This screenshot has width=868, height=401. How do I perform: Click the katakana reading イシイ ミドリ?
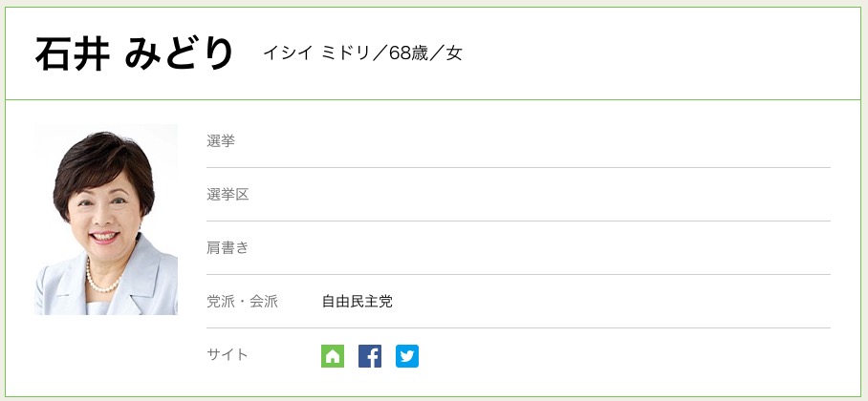318,53
